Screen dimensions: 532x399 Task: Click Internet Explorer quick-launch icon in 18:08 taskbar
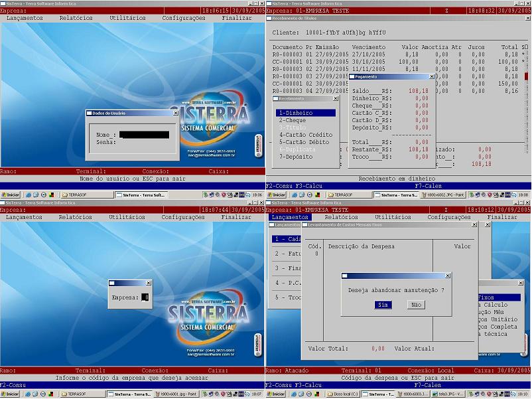(x=295, y=195)
